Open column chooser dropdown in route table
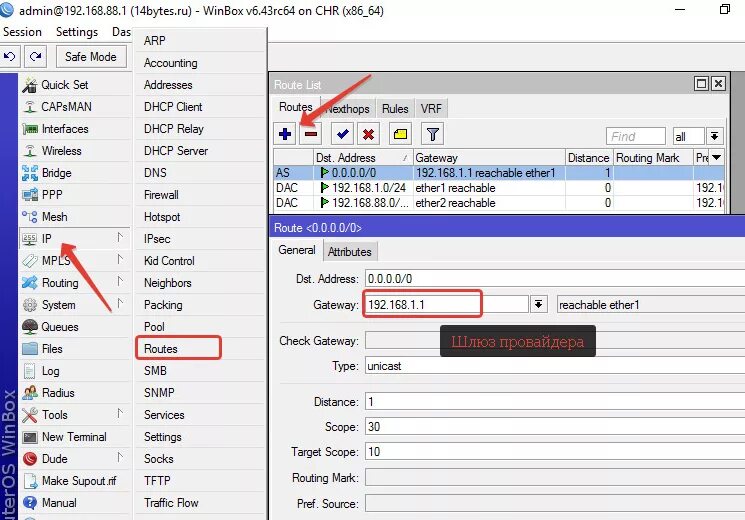This screenshot has height=520, width=745. (716, 157)
